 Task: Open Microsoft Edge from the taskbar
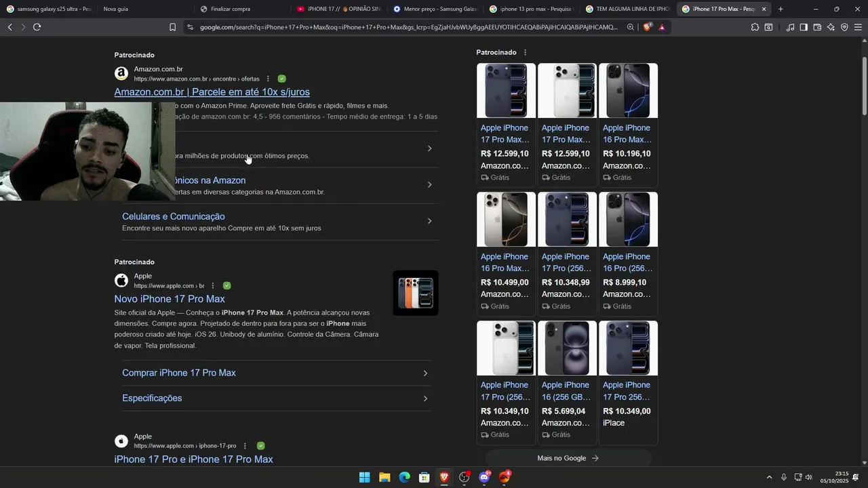[404, 477]
